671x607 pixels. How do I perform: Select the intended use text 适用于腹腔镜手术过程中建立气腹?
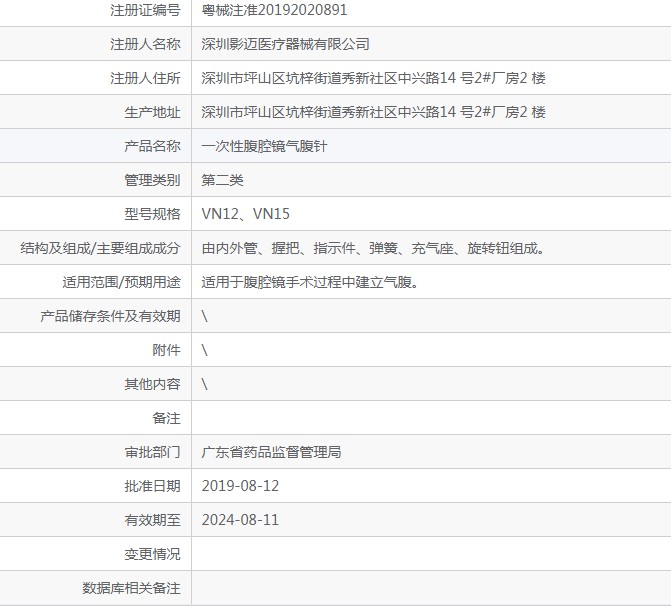click(x=309, y=282)
